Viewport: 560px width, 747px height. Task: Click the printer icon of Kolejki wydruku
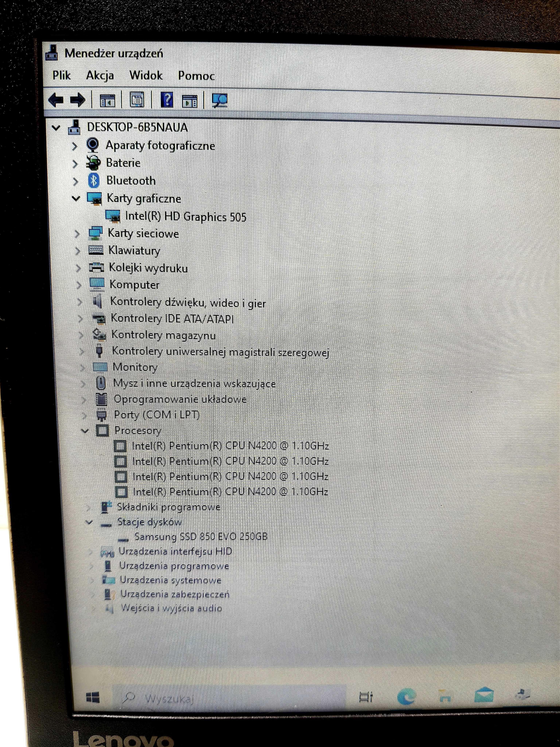coord(97,268)
